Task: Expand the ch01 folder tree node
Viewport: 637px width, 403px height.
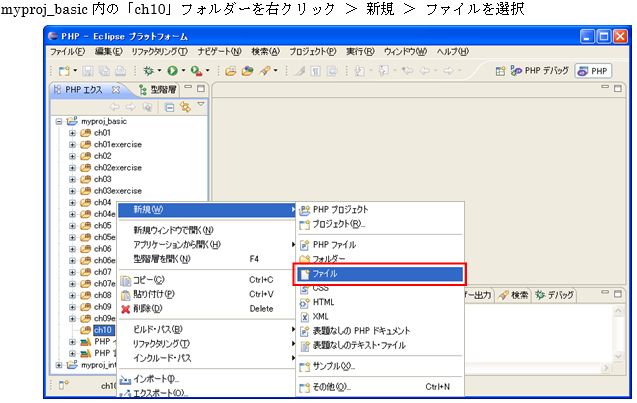Action: [72, 133]
